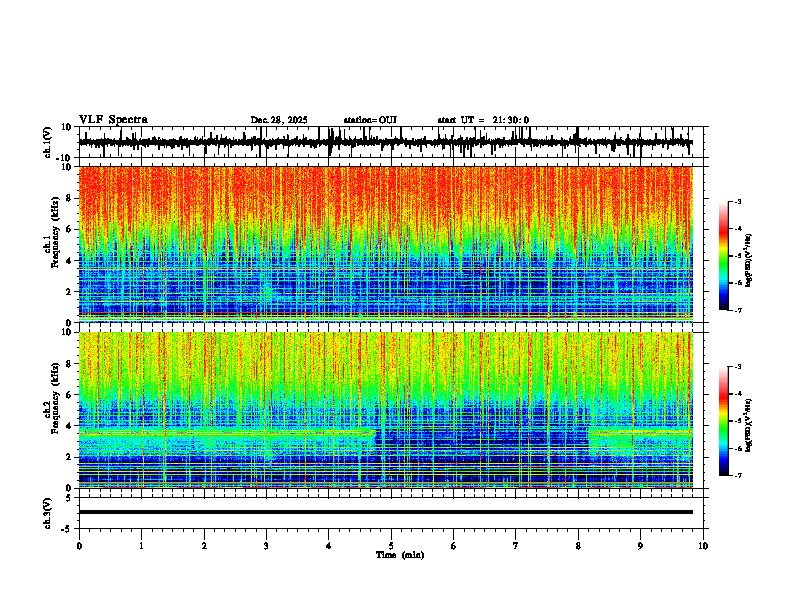Screen dimensions: 792x612
Task: Click the ch.2 frequency axis "2" tick
Action: click(70, 457)
